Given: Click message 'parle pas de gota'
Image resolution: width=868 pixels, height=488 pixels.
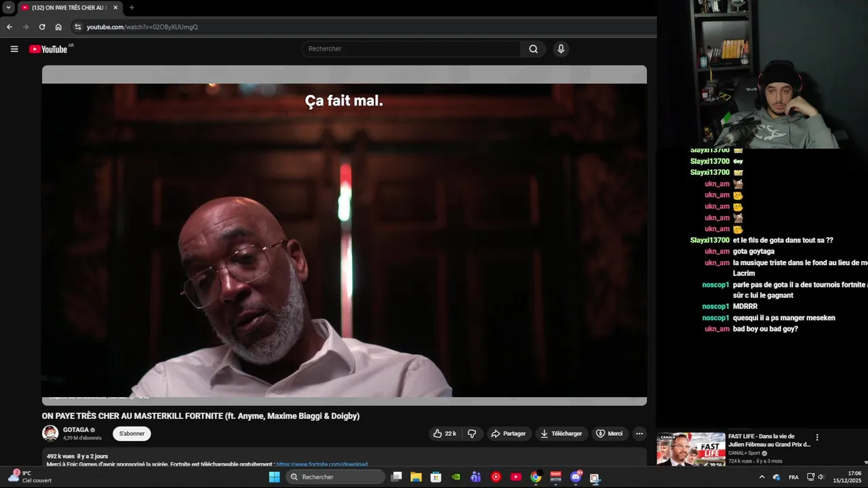Looking at the screenshot, I should pyautogui.click(x=800, y=290).
